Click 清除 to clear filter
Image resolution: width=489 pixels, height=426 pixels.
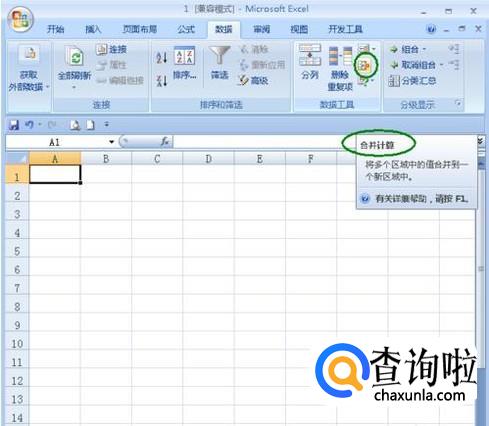tap(254, 49)
